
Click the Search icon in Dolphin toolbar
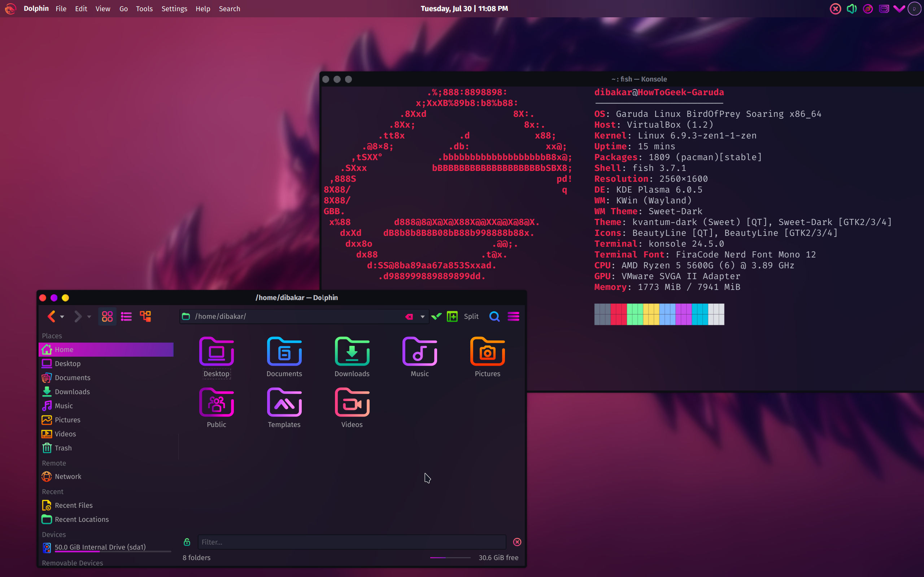pyautogui.click(x=494, y=316)
